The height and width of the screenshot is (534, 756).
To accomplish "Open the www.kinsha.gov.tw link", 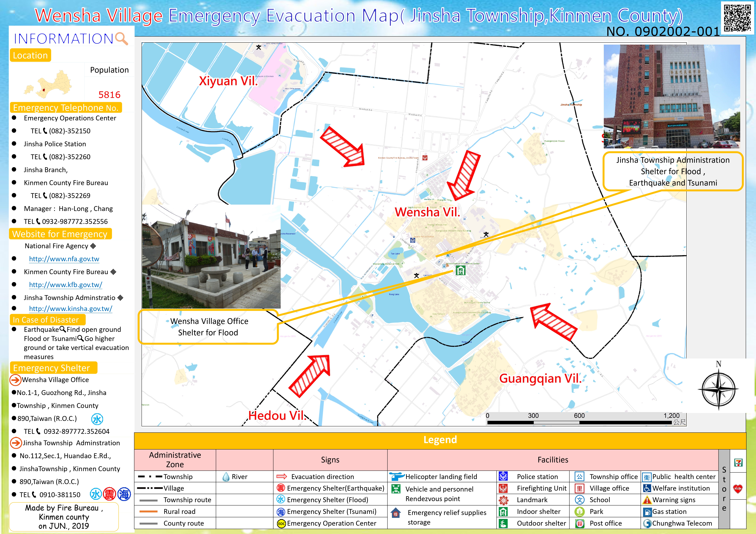I will (70, 309).
